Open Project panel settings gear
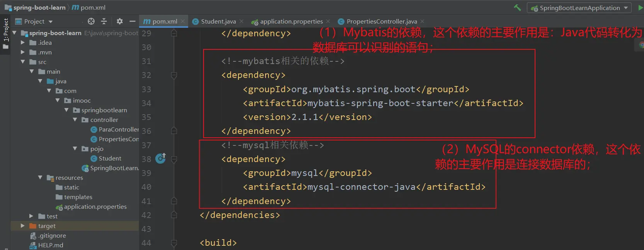Image resolution: width=644 pixels, height=250 pixels. (x=120, y=21)
